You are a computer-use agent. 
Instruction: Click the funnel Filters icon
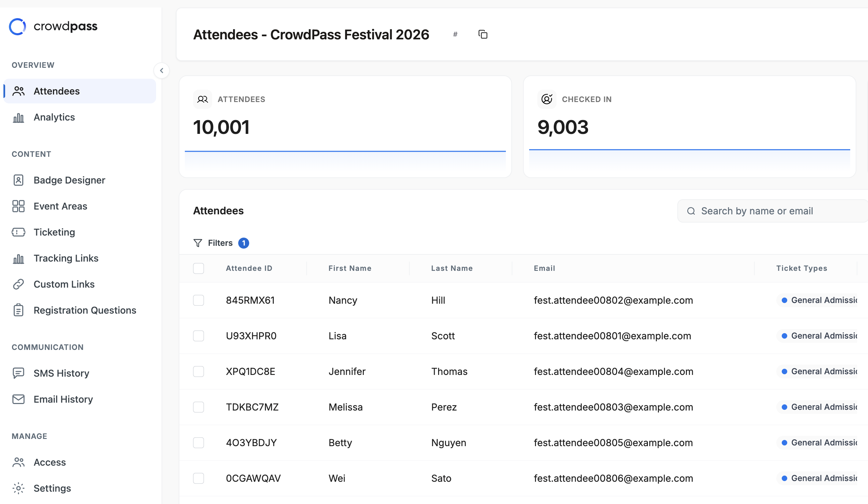click(198, 243)
